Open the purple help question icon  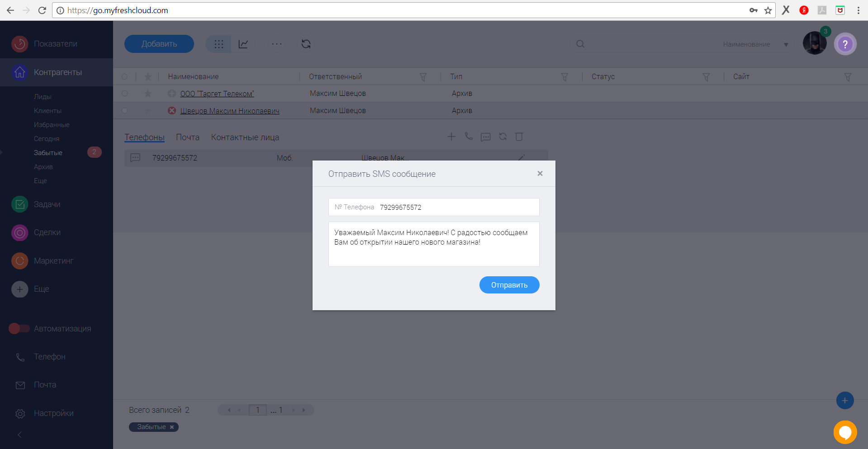(845, 44)
